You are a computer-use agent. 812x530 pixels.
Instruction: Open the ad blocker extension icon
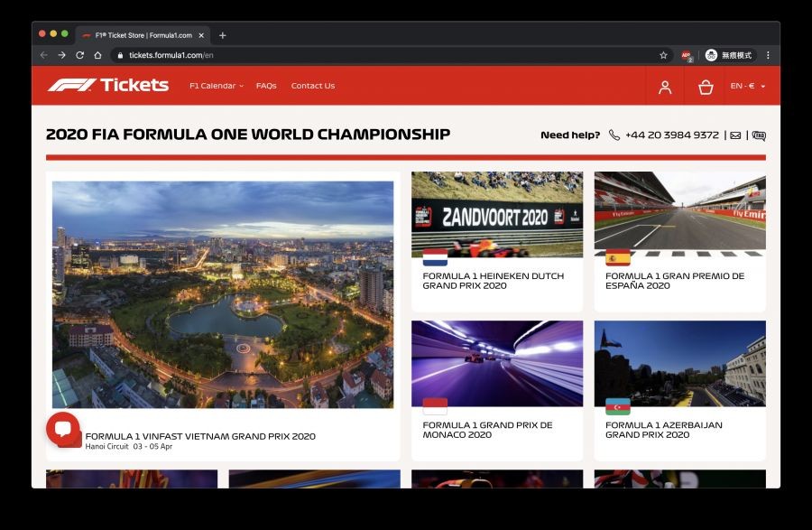(687, 55)
